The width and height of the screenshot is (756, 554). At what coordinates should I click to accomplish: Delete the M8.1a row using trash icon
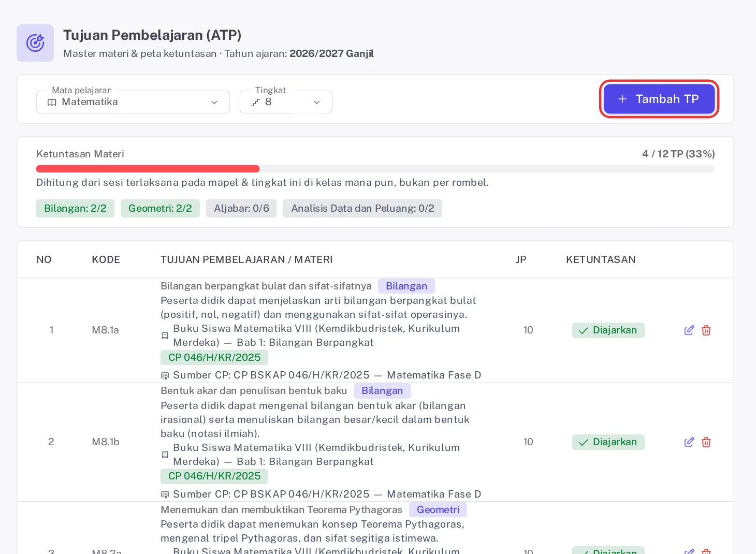coord(706,330)
